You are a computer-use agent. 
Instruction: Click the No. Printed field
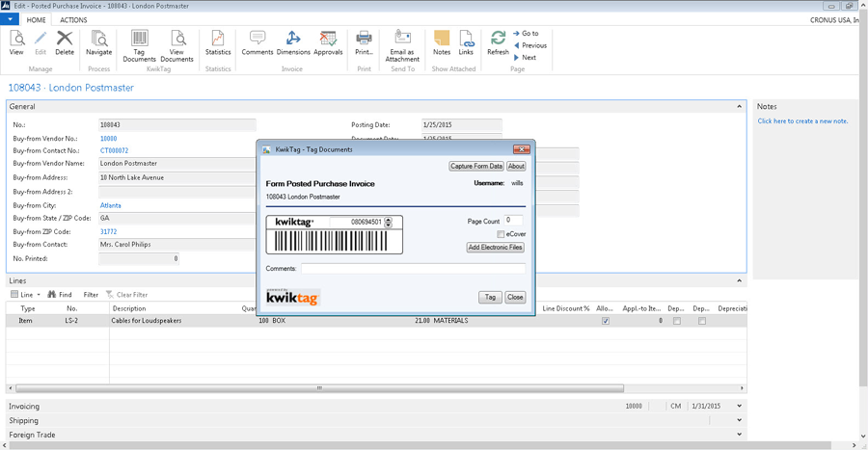(x=139, y=258)
